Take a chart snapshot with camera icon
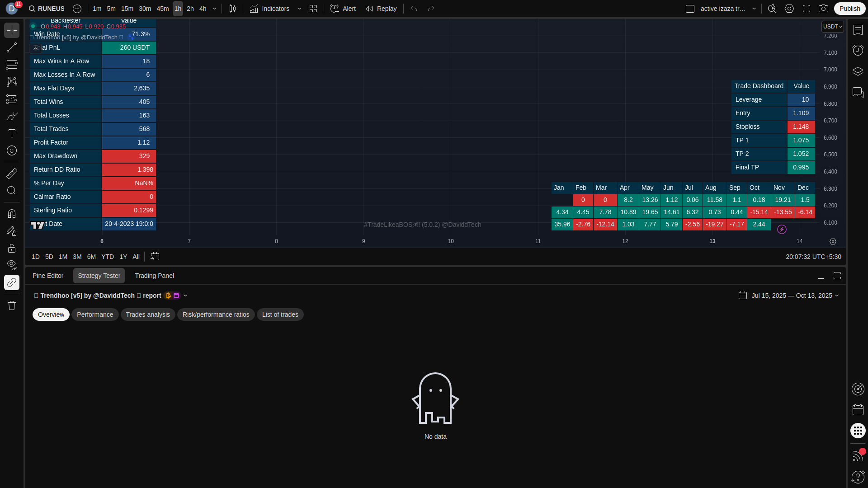Image resolution: width=868 pixels, height=488 pixels. pyautogui.click(x=823, y=9)
